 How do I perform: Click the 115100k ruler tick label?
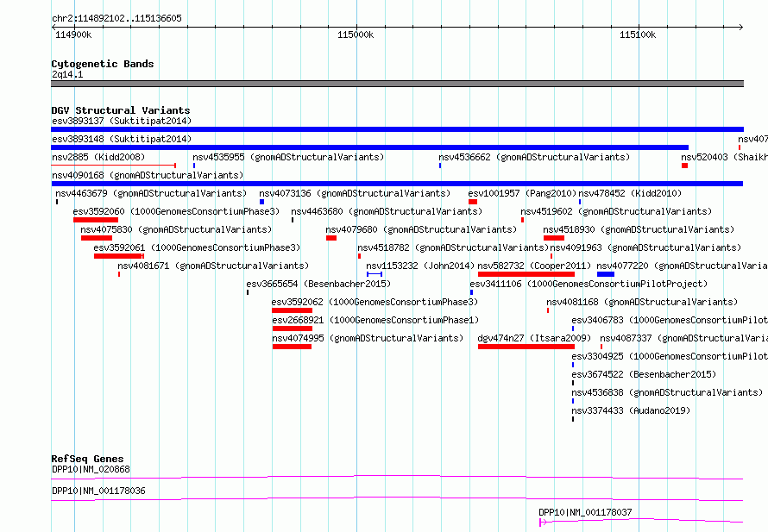pyautogui.click(x=638, y=34)
